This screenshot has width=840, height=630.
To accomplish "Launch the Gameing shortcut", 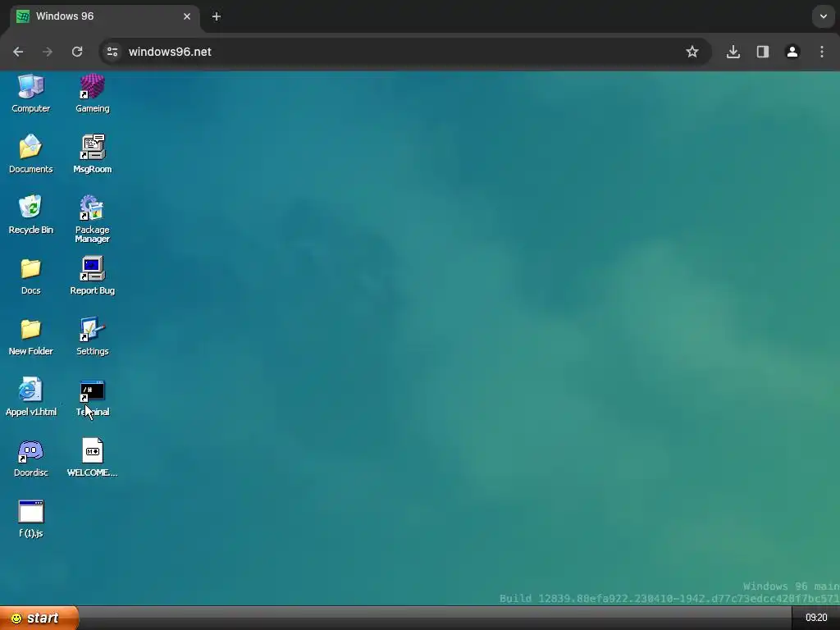I will coord(92,94).
